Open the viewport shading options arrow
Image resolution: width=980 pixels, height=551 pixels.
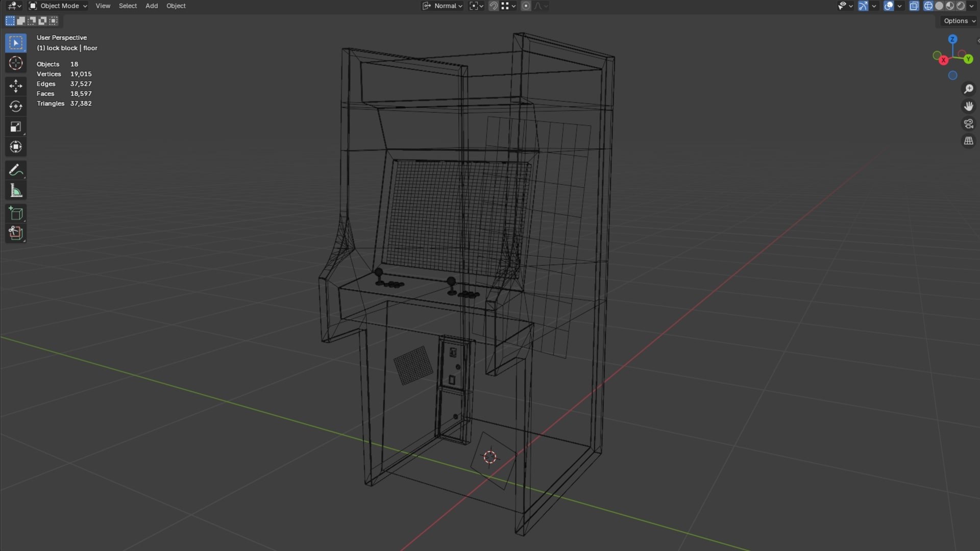[x=972, y=6]
